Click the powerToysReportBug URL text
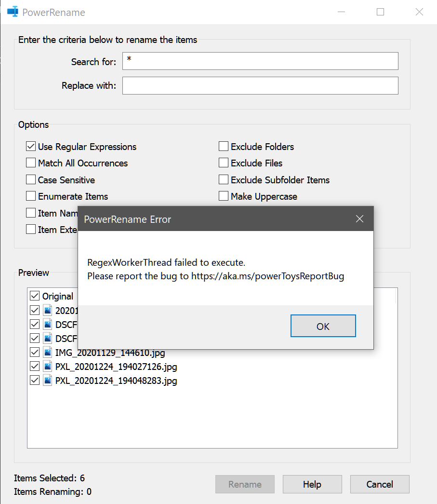The height and width of the screenshot is (504, 437). coord(268,276)
